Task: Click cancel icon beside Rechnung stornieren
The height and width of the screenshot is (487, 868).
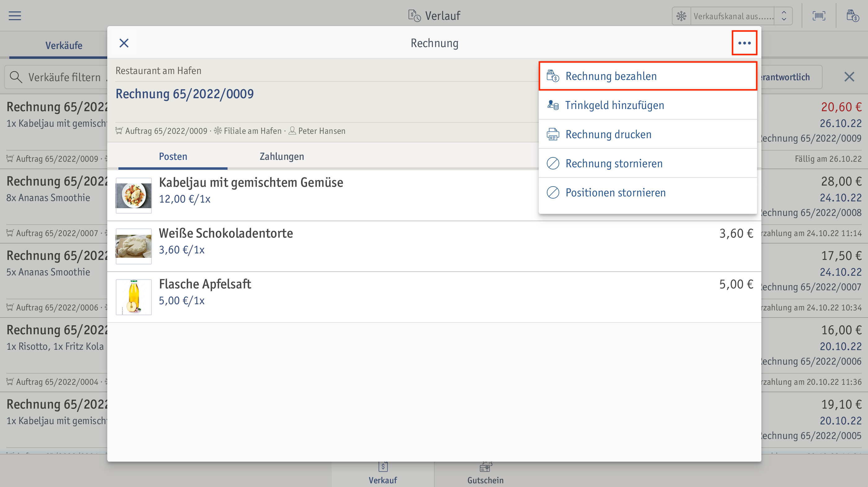Action: pos(553,163)
